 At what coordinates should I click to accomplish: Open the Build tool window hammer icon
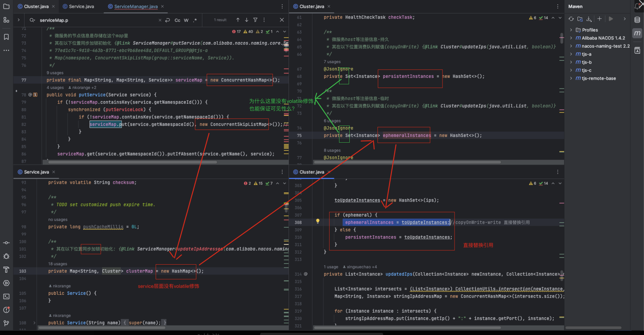click(x=6, y=270)
